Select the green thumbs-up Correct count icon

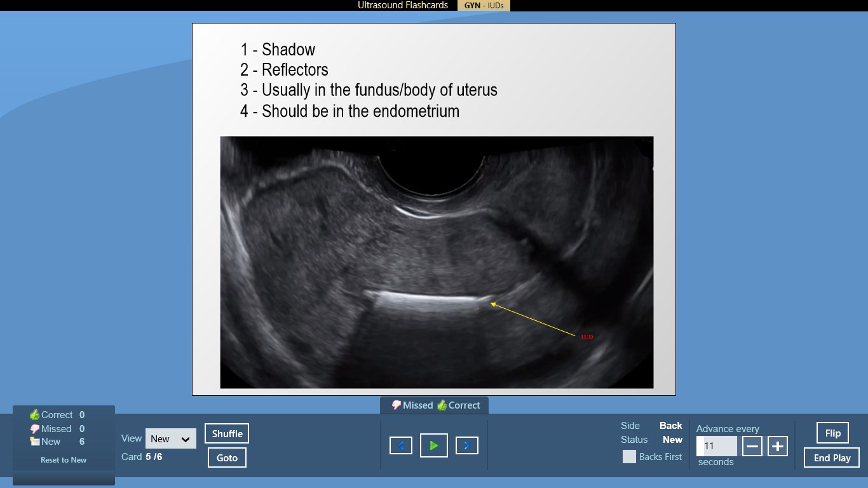click(x=34, y=415)
